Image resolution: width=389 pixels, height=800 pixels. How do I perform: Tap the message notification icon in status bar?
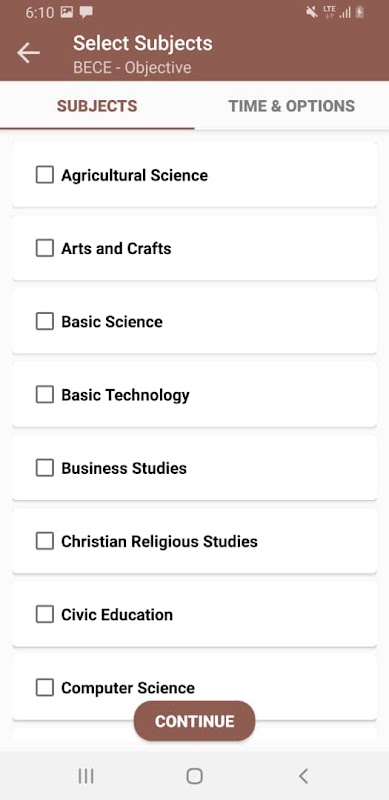[x=86, y=12]
